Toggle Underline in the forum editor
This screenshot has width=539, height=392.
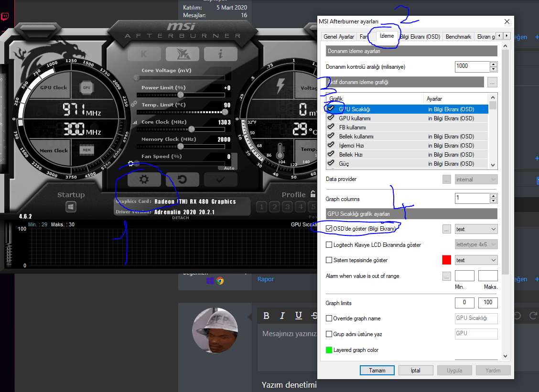click(298, 316)
